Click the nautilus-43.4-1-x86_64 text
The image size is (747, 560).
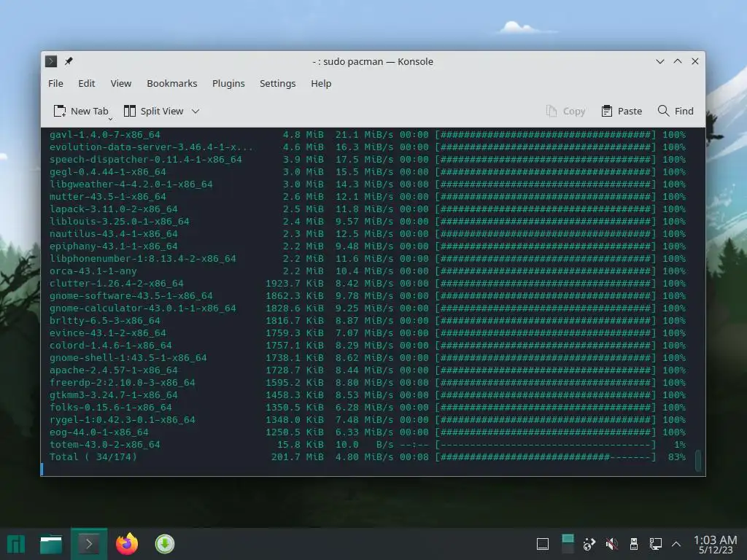point(113,234)
